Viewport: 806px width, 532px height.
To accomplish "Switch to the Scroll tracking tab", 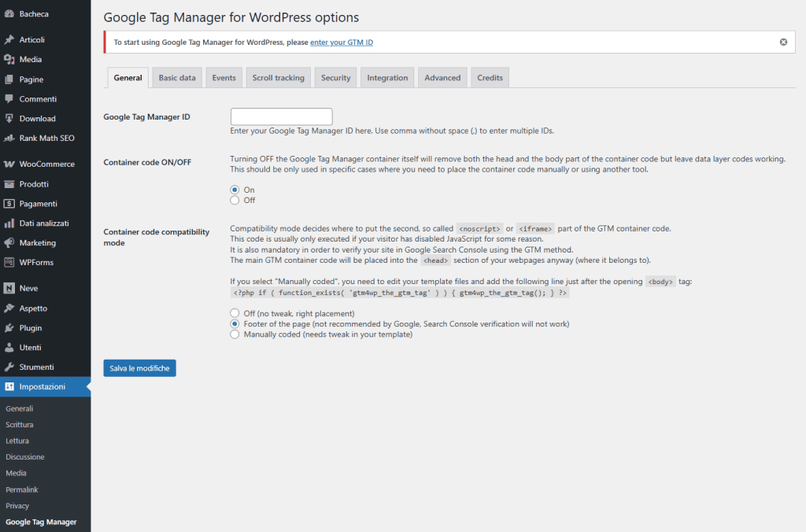I will pyautogui.click(x=278, y=77).
